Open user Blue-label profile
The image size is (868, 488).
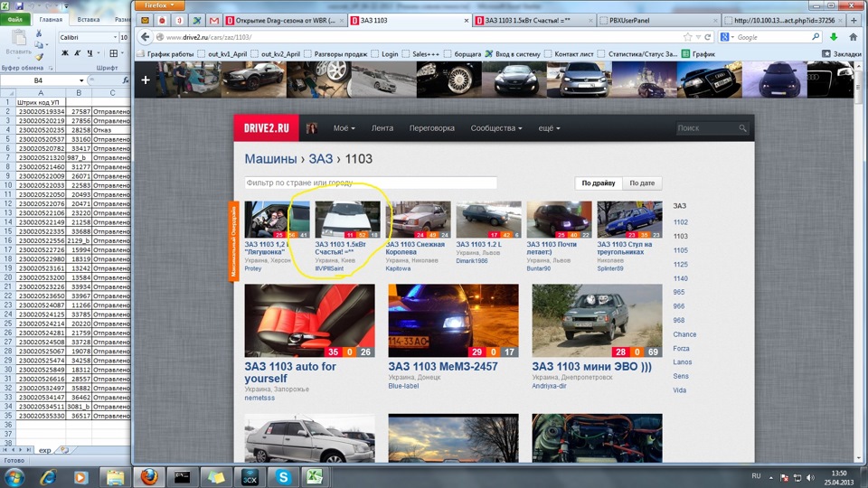[403, 386]
